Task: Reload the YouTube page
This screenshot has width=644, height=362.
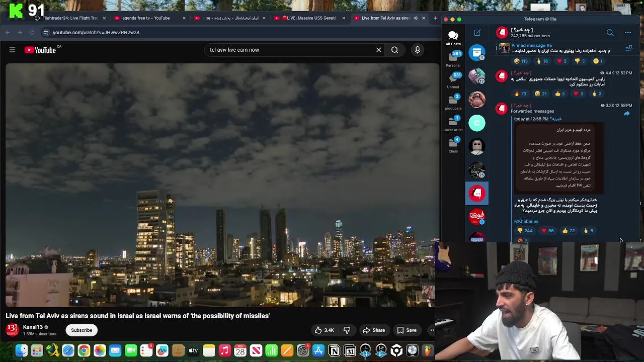Action: (x=32, y=32)
